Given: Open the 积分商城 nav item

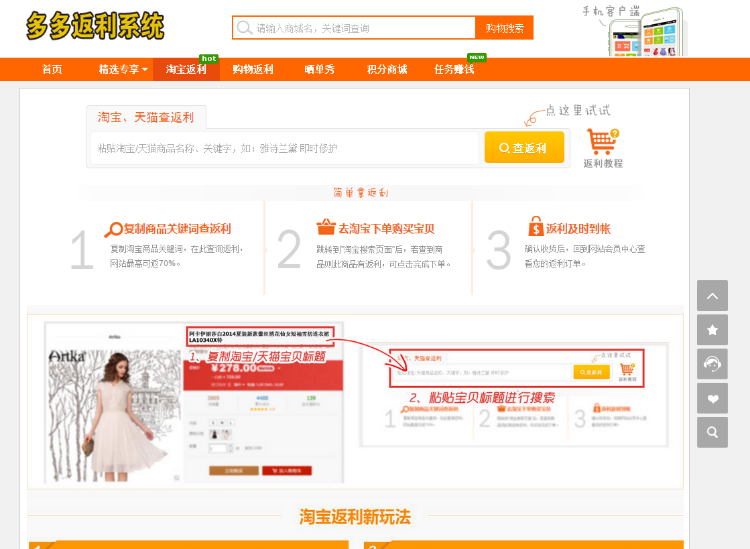Looking at the screenshot, I should 387,69.
